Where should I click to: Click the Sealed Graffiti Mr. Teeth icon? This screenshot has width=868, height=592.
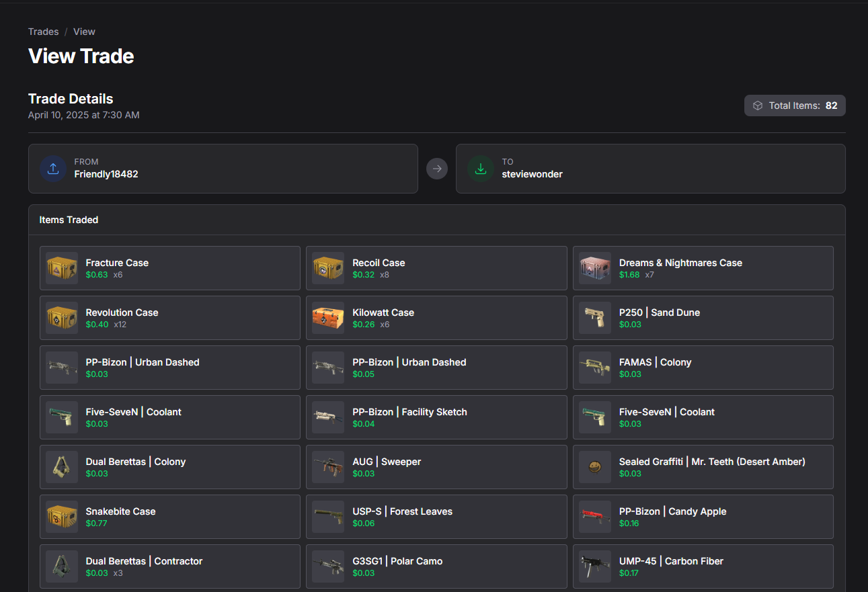tap(595, 467)
